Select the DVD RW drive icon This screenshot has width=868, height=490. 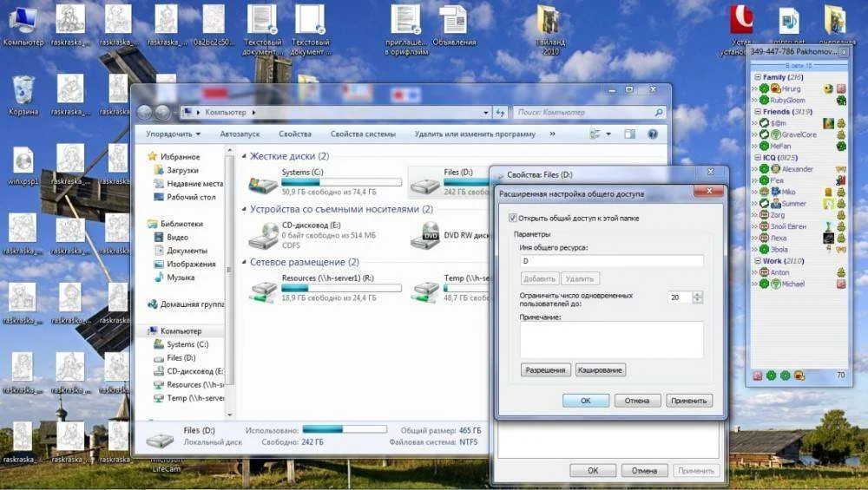click(425, 236)
